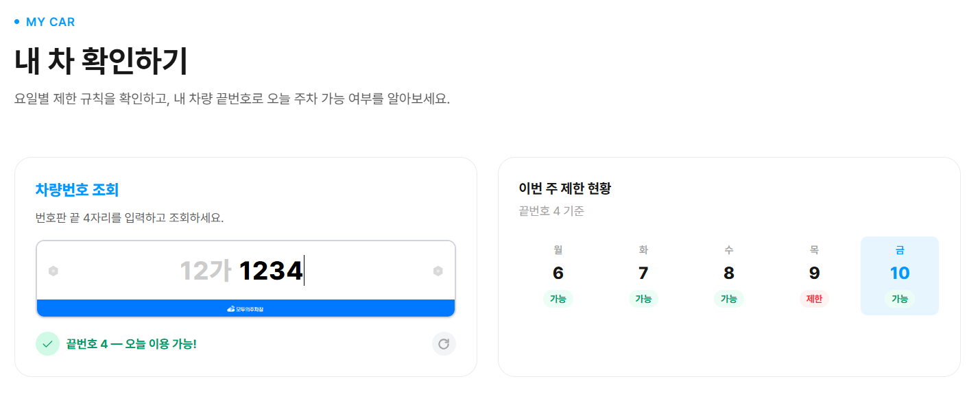Viewport: 980px width, 403px height.
Task: Select the highlighted Friday 금 card
Action: 899,274
